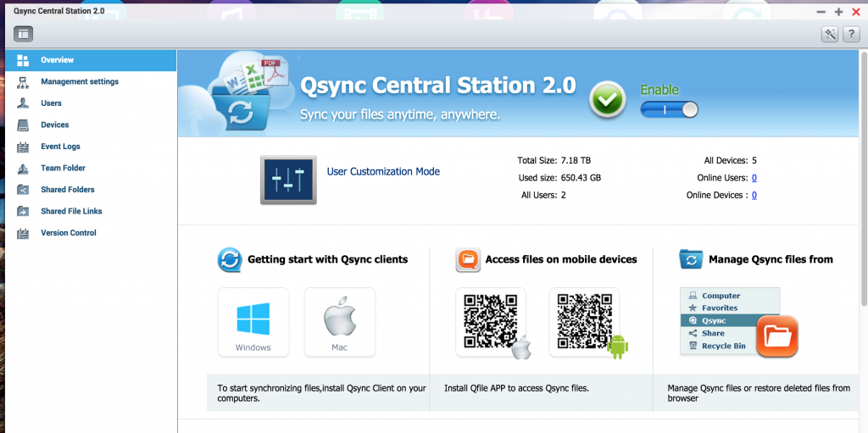Open Version Control settings

(68, 233)
